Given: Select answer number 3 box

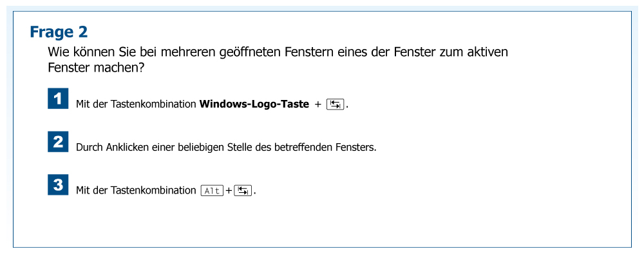Looking at the screenshot, I should (x=58, y=185).
